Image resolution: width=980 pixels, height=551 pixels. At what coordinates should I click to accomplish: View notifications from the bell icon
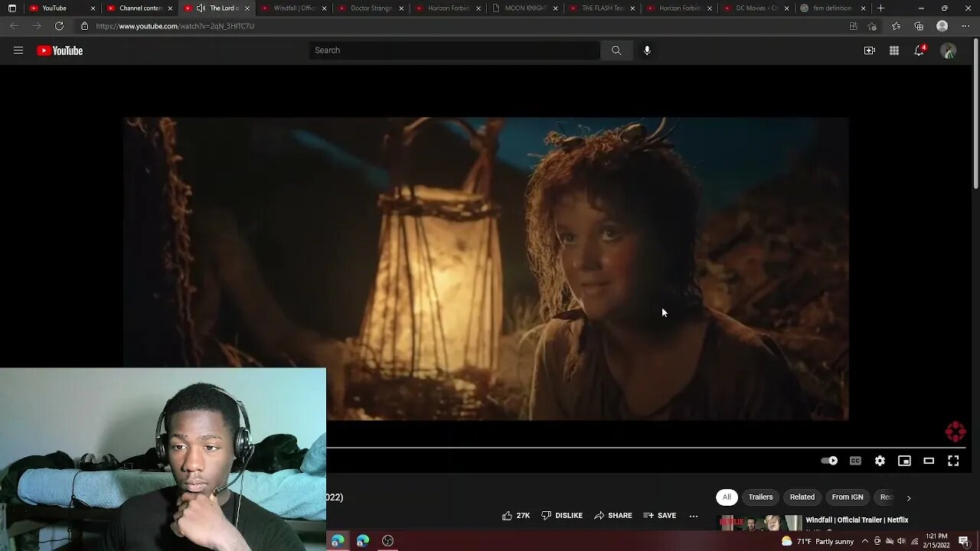[920, 51]
